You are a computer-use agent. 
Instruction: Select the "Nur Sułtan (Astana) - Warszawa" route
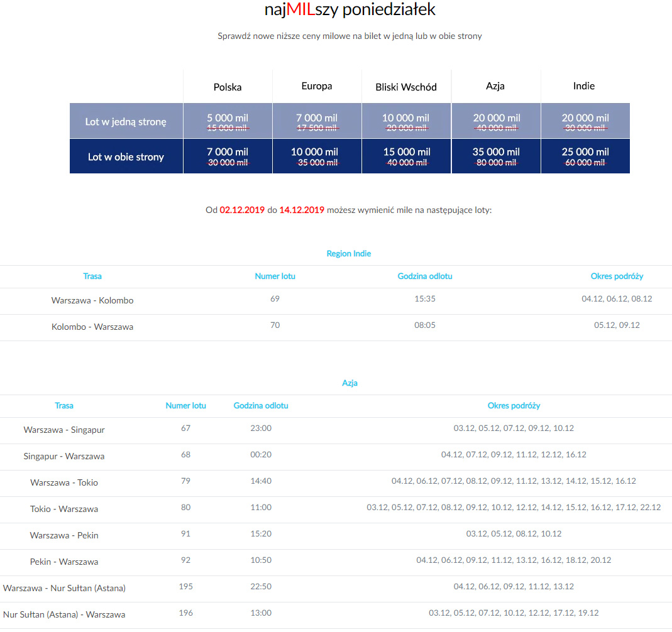[x=64, y=614]
